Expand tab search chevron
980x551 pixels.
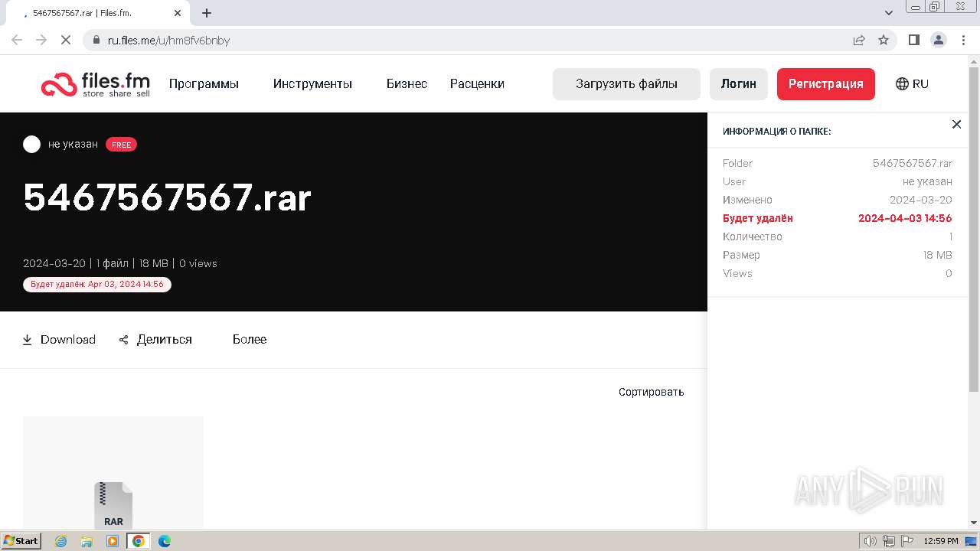coord(889,13)
